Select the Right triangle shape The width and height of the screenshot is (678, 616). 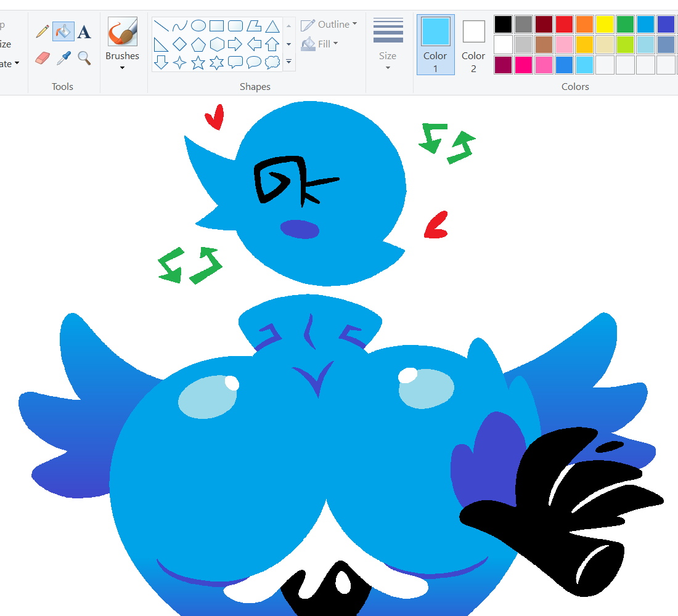(161, 44)
